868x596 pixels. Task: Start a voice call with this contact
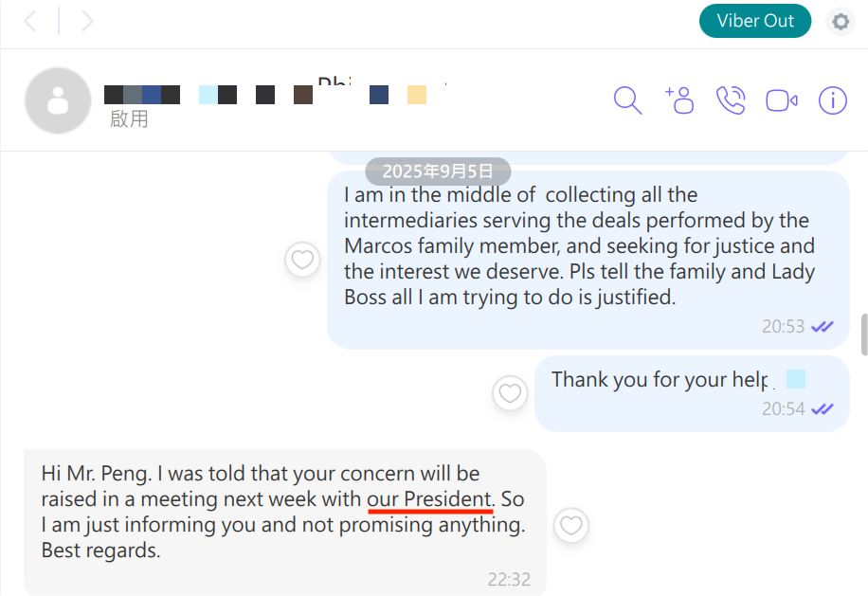pos(731,99)
